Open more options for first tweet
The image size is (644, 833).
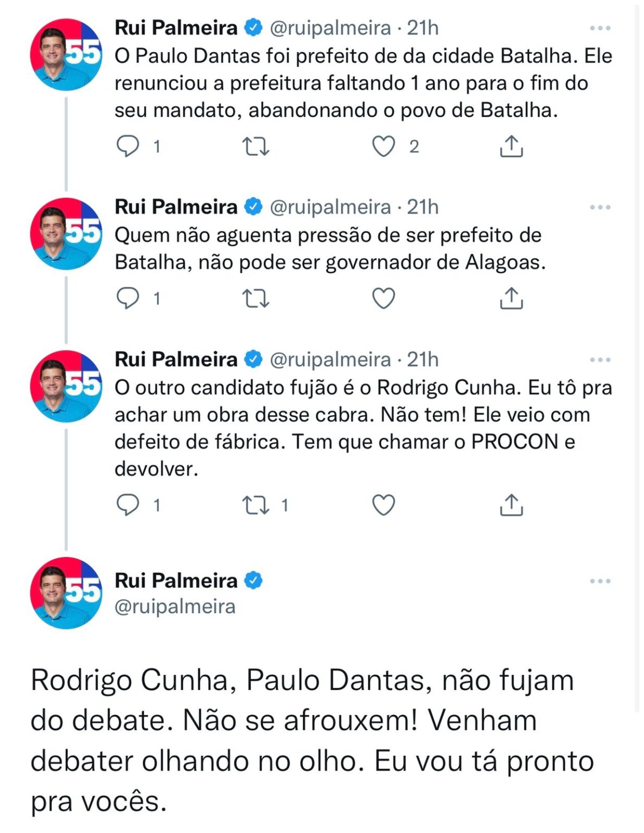600,28
